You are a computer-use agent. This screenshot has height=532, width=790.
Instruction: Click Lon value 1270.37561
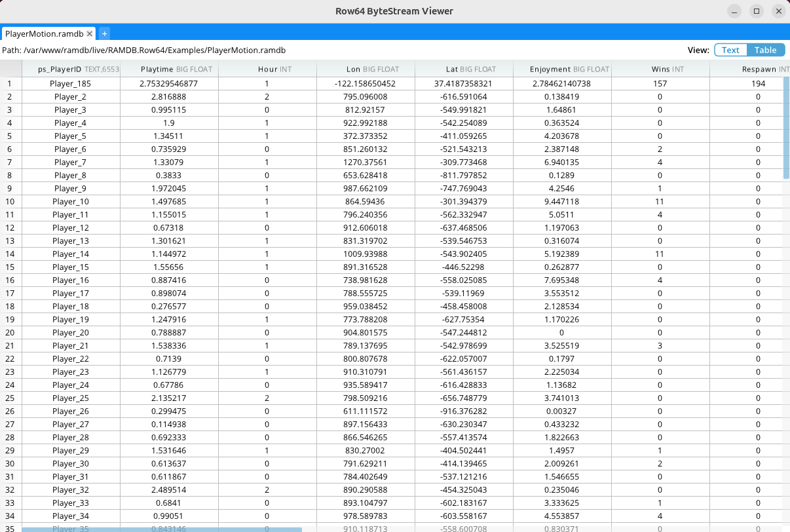366,162
